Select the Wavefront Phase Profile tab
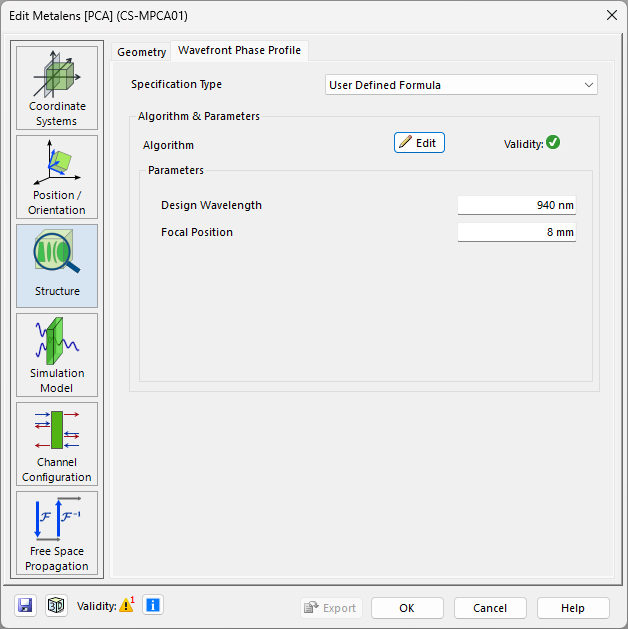 (x=239, y=51)
